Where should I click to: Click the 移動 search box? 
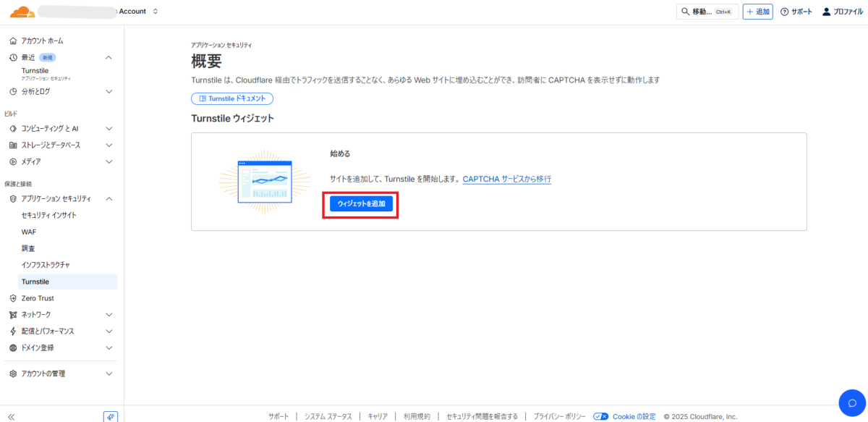[707, 12]
